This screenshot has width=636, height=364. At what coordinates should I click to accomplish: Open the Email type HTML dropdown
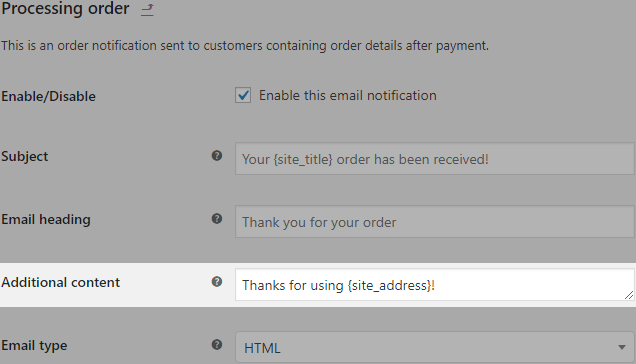tap(435, 347)
